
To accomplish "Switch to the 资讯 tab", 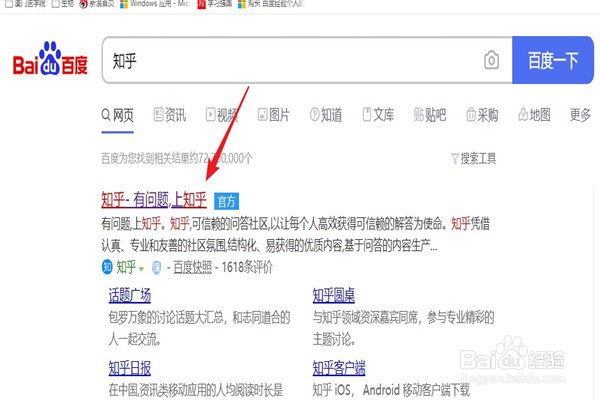I will point(170,114).
